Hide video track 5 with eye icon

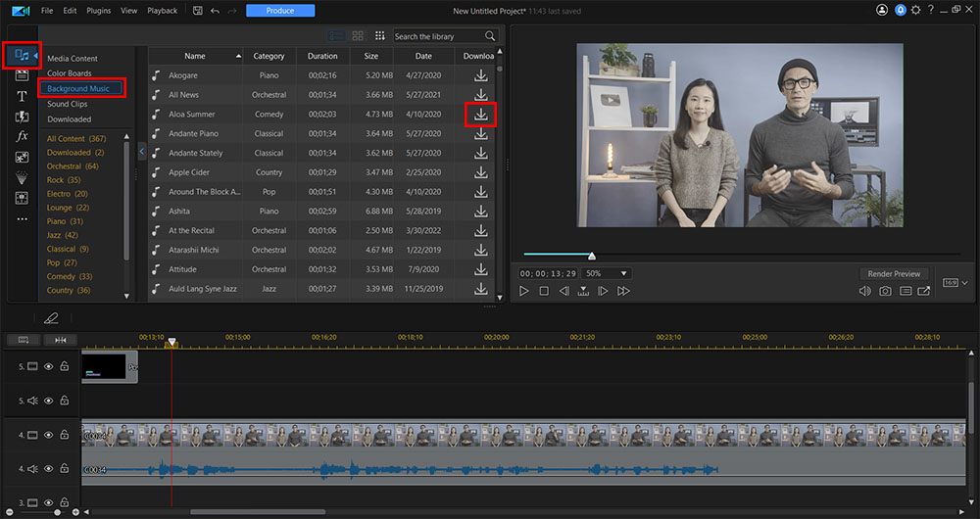tap(48, 366)
